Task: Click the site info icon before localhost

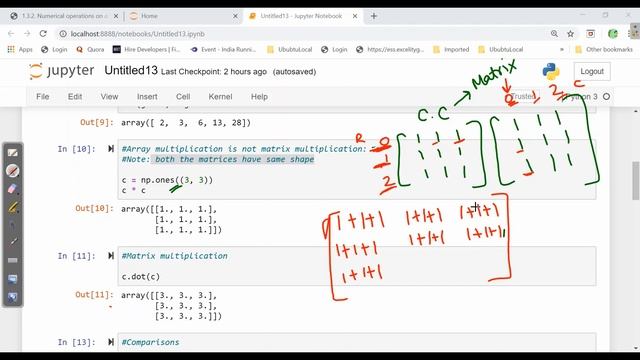Action: pos(63,34)
